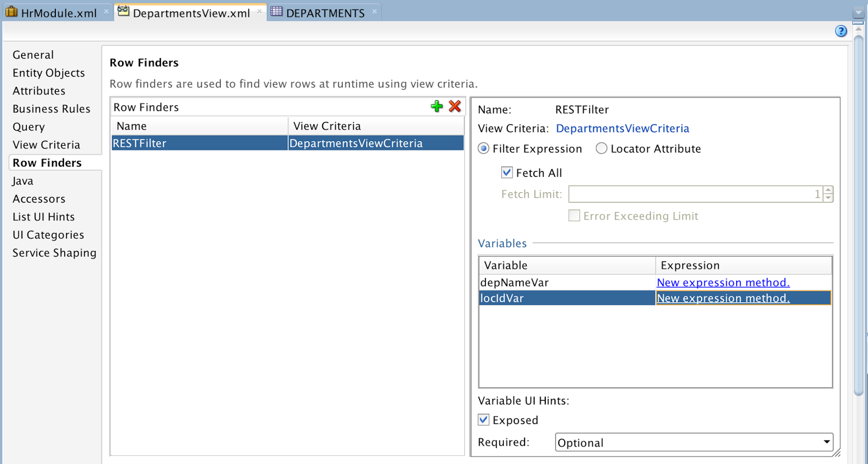Close the DepartmentsView.xml tab
The image size is (868, 464).
pyautogui.click(x=260, y=11)
